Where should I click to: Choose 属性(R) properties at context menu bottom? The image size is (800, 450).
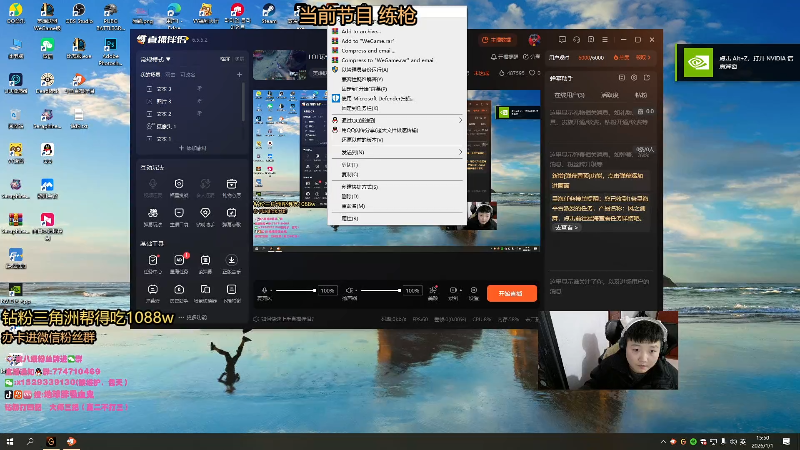click(397, 218)
